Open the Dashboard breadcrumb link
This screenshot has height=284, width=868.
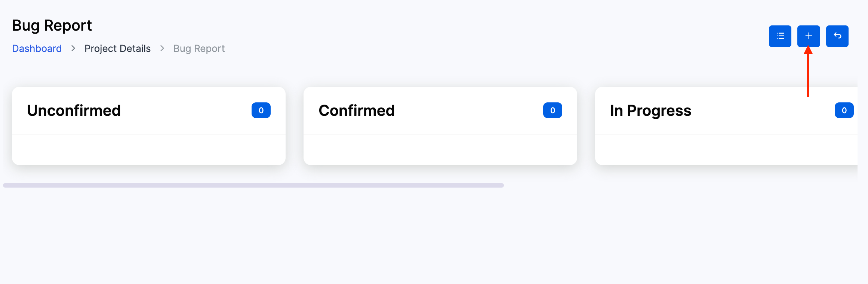(37, 49)
